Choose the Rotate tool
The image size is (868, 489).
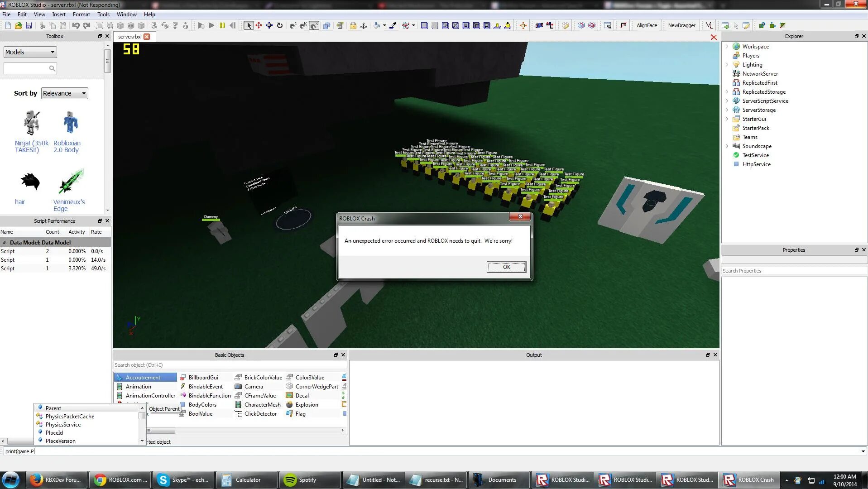[x=280, y=25]
